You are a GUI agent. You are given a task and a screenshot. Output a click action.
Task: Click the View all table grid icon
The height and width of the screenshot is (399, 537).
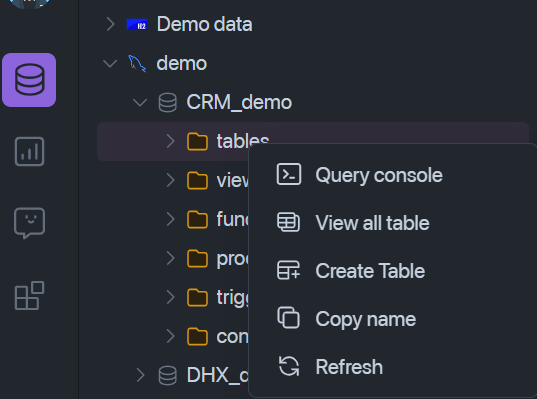click(x=288, y=222)
